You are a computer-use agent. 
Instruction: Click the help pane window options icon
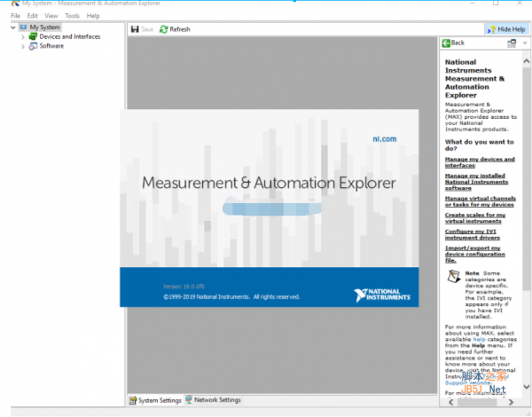pos(512,43)
